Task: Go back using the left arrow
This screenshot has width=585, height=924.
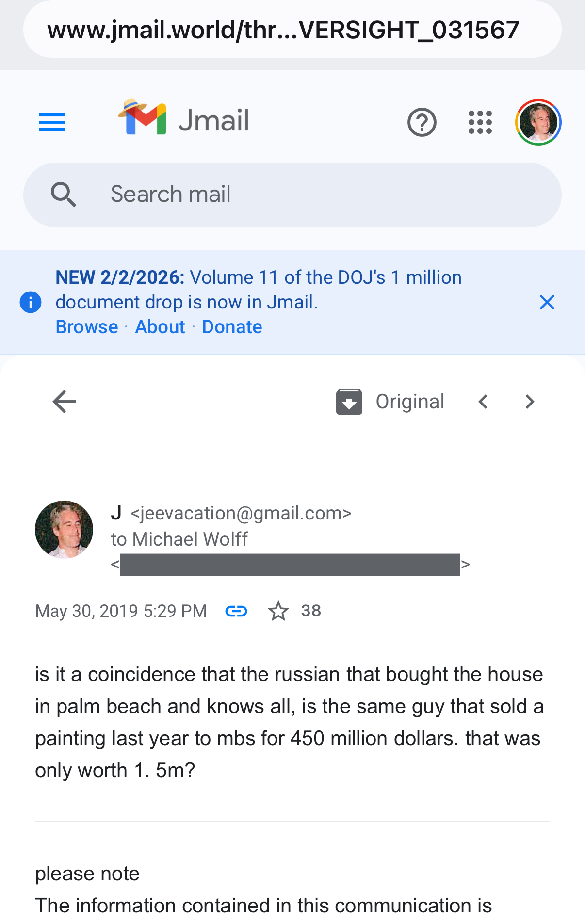Action: click(64, 402)
